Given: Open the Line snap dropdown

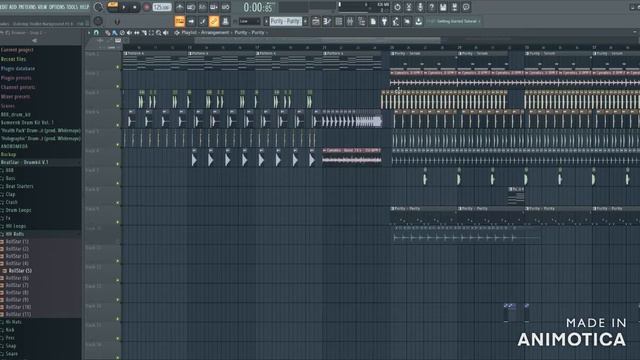Looking at the screenshot, I should (x=249, y=21).
